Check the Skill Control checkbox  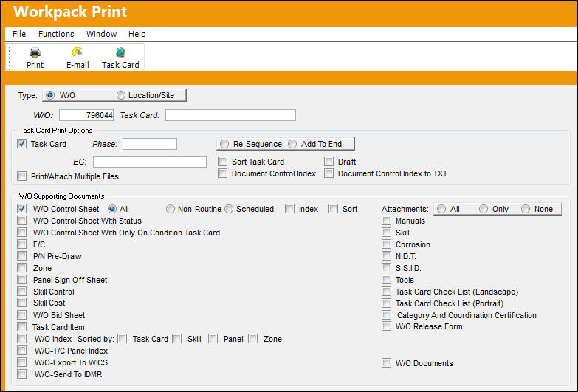[x=21, y=292]
